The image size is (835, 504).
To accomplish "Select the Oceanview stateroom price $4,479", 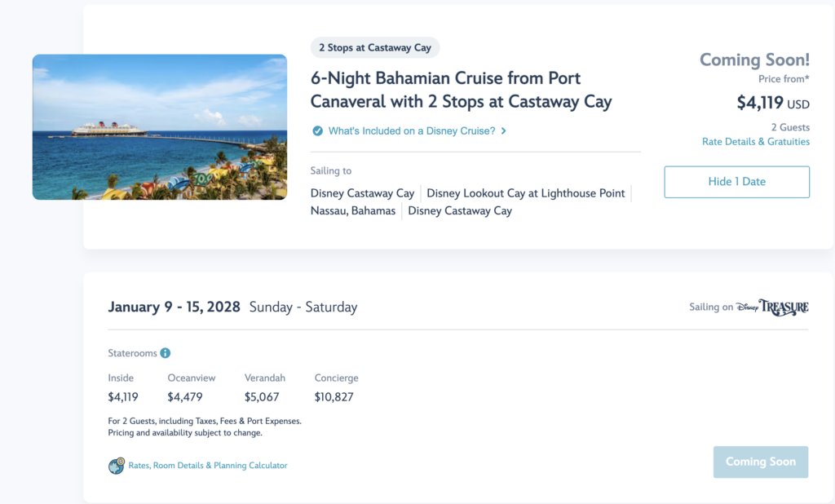I will pyautogui.click(x=185, y=397).
